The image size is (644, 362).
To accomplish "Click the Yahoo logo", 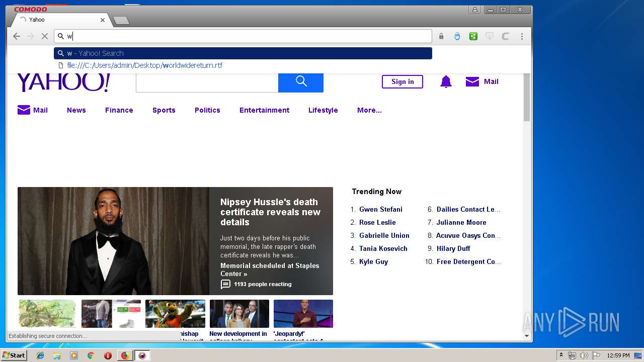I will click(63, 82).
